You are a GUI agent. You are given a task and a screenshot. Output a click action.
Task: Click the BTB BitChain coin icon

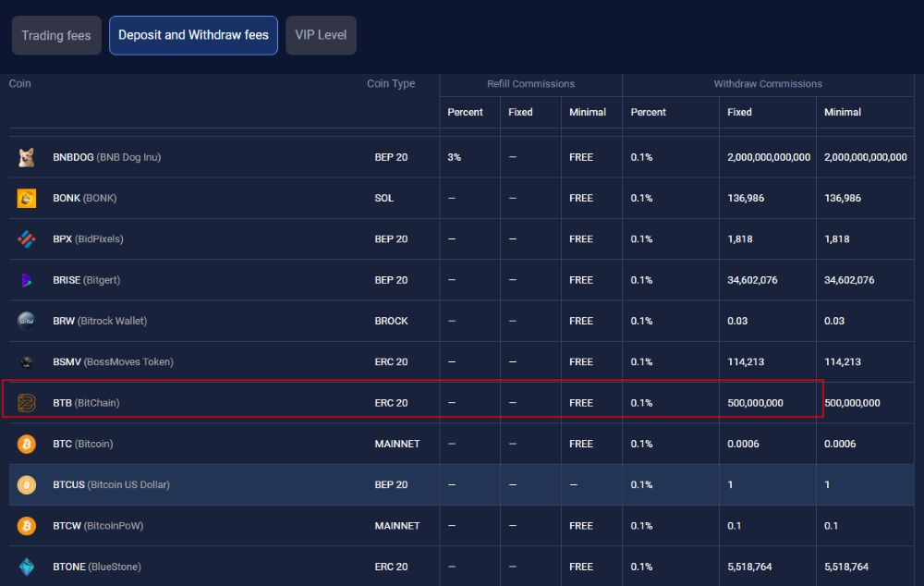(x=27, y=403)
